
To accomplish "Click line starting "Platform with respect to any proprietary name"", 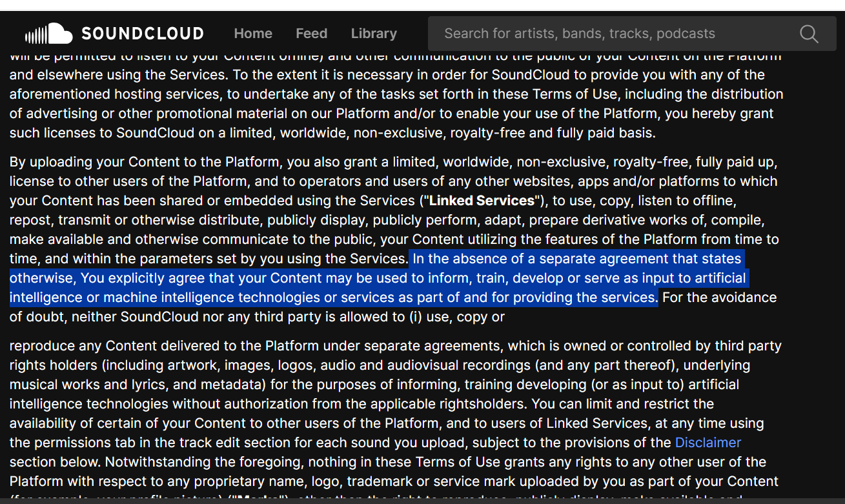I will click(x=394, y=481).
